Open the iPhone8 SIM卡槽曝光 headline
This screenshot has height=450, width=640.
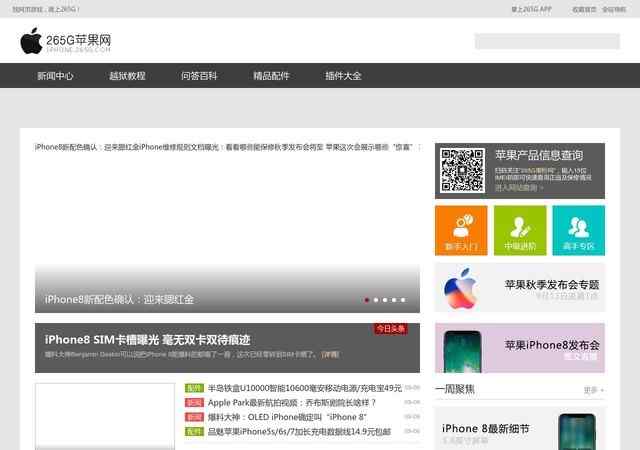click(x=147, y=339)
